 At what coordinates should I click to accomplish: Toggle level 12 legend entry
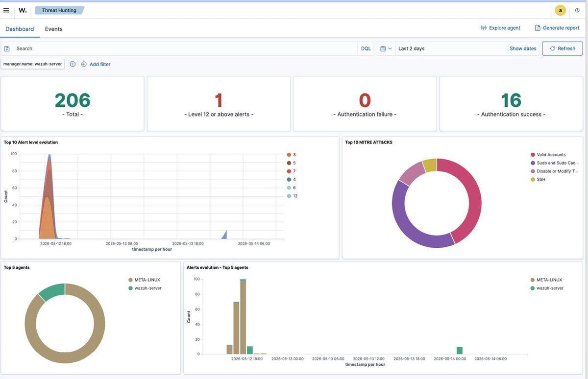(x=293, y=196)
